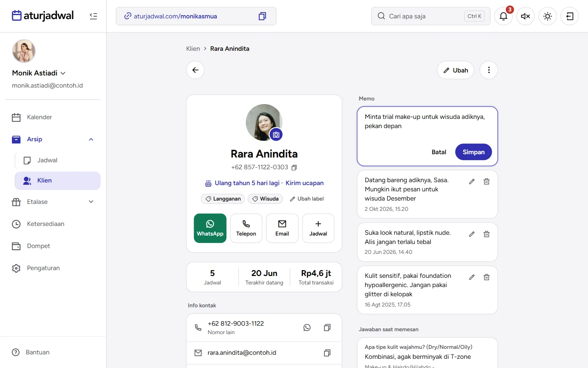This screenshot has width=588, height=368.
Task: Click the '5 Jadwal' statistic
Action: [x=212, y=277]
